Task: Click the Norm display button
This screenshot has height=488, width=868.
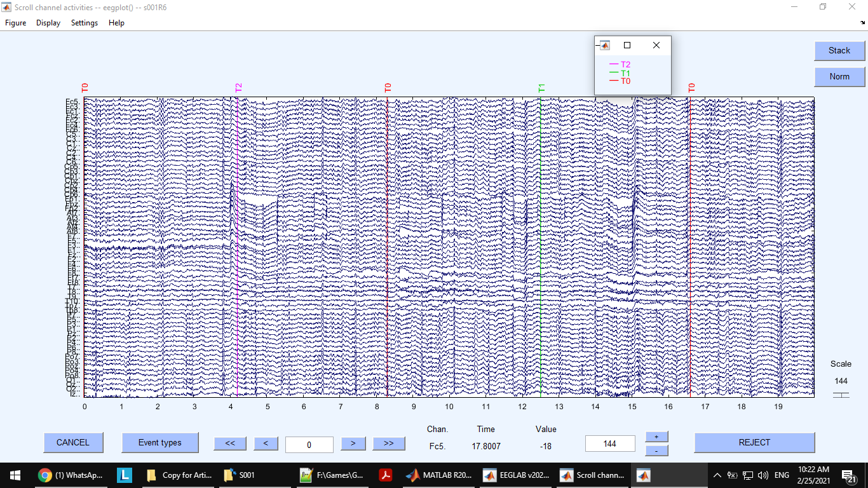Action: pyautogui.click(x=839, y=76)
